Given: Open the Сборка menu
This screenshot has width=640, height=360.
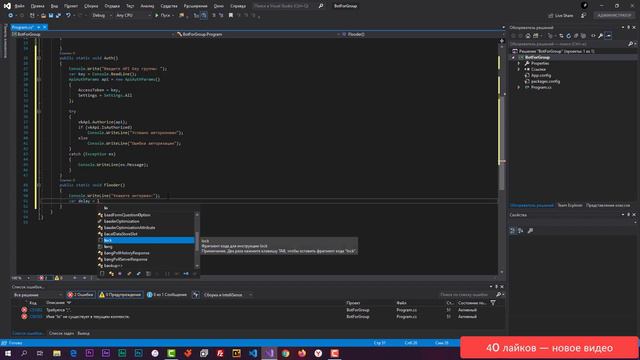Looking at the screenshot, I should pyautogui.click(x=91, y=6).
